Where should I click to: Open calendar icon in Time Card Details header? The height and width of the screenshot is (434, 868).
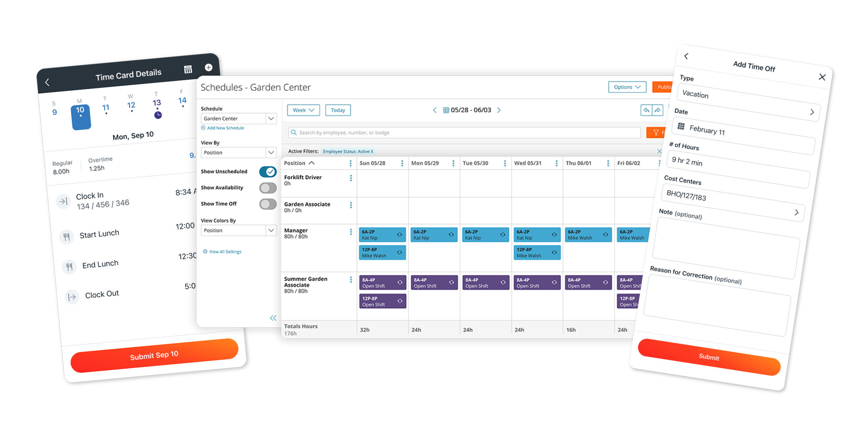point(188,69)
